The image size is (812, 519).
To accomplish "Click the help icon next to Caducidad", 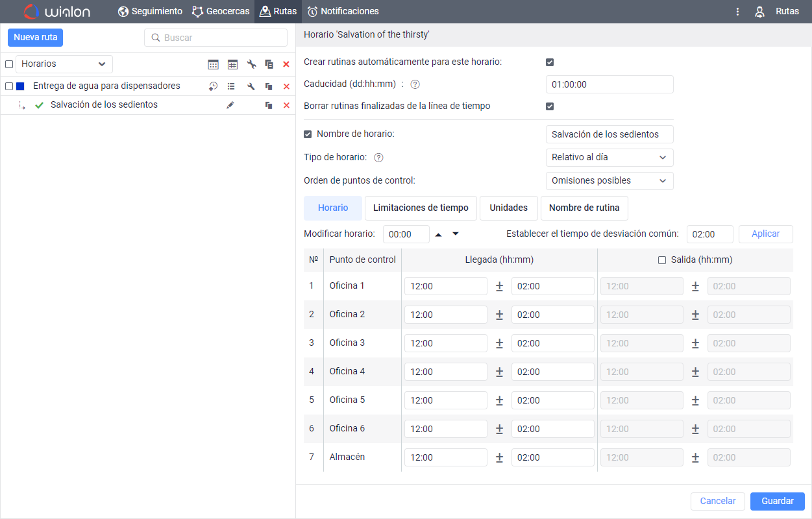I will pos(415,84).
